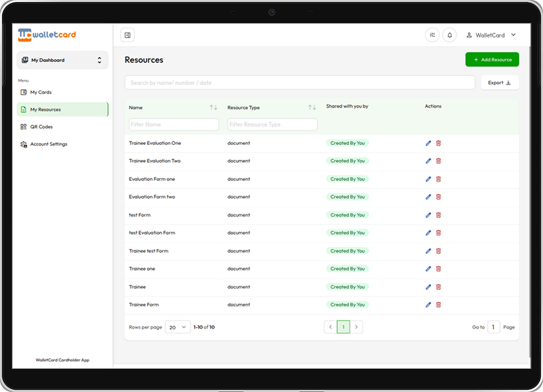Screen dimensions: 543x392
Task: Click the Export button
Action: pyautogui.click(x=499, y=83)
